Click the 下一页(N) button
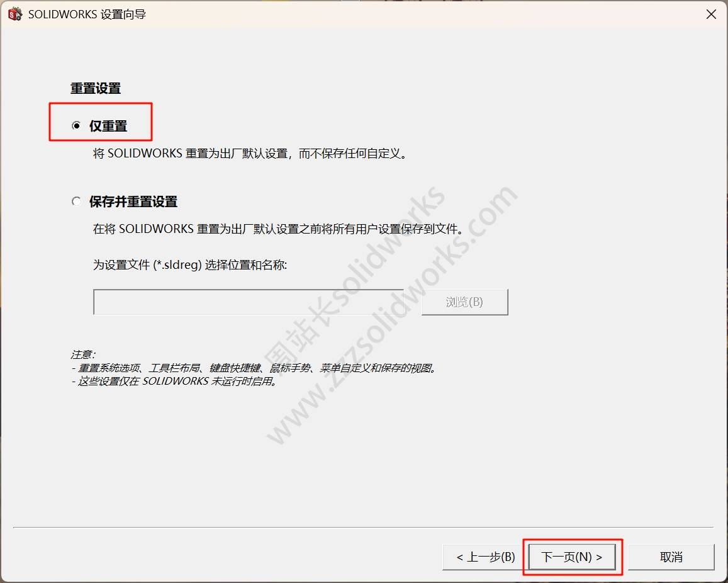Screen dimensions: 728x583 tap(572, 557)
